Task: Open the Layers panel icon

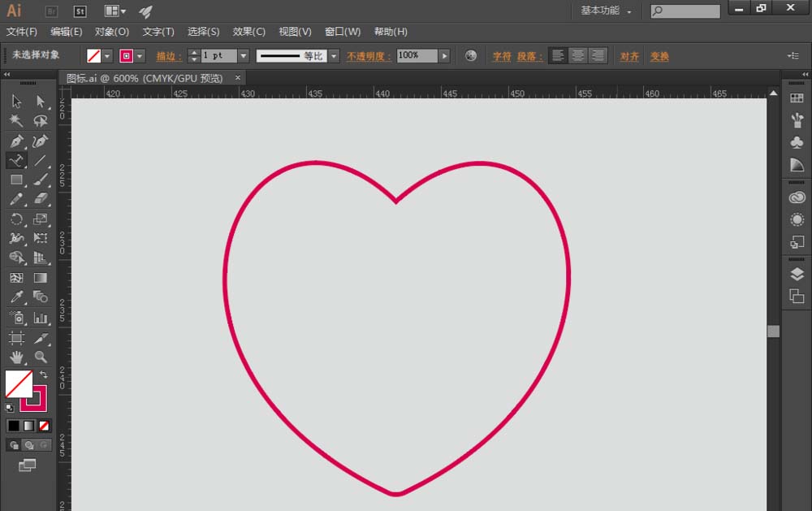Action: click(x=797, y=274)
